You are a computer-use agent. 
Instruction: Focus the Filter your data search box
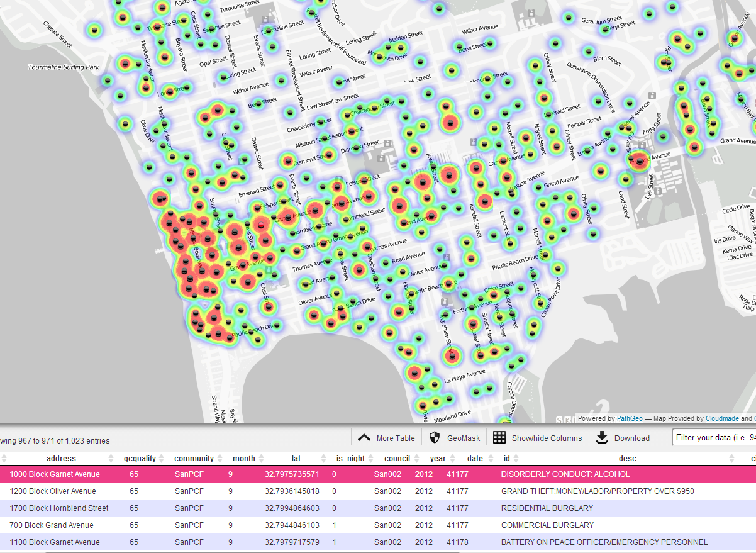714,438
